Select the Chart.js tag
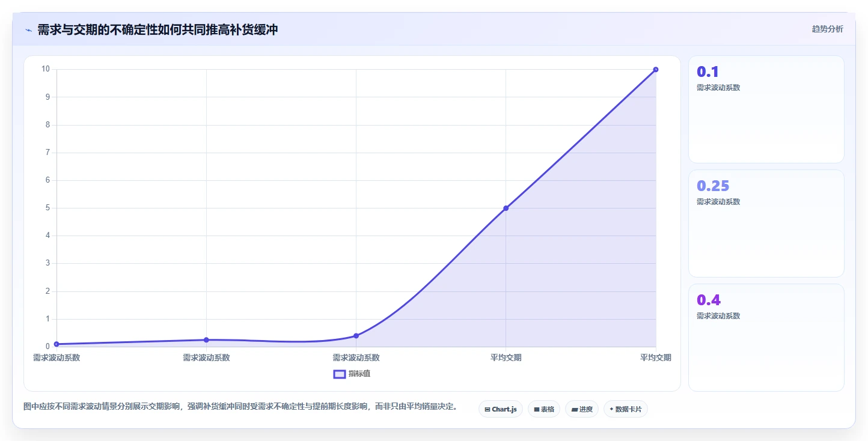 click(500, 409)
